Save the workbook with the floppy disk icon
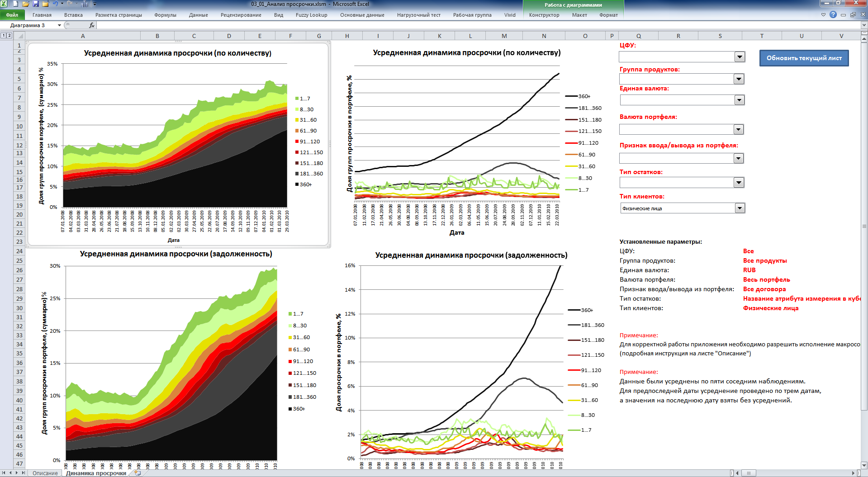868x477 pixels. tap(35, 4)
